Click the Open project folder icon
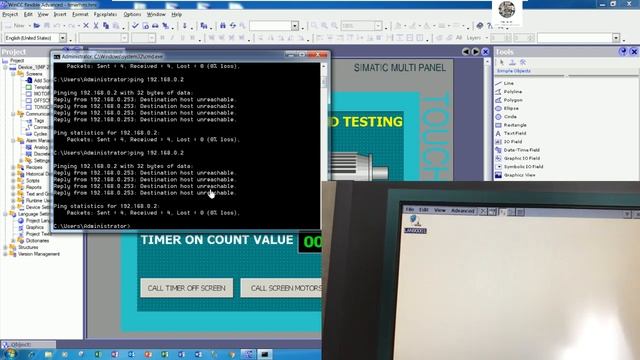640x360 pixels. [37, 26]
